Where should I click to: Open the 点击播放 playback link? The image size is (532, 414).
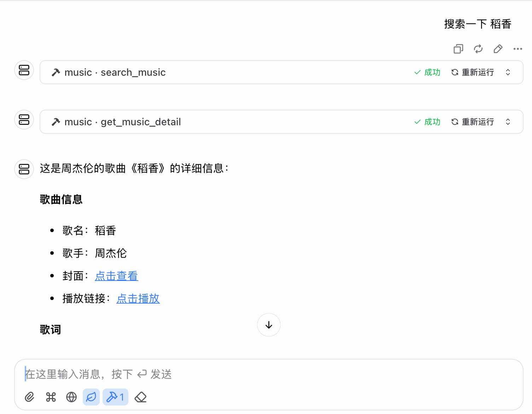click(138, 299)
